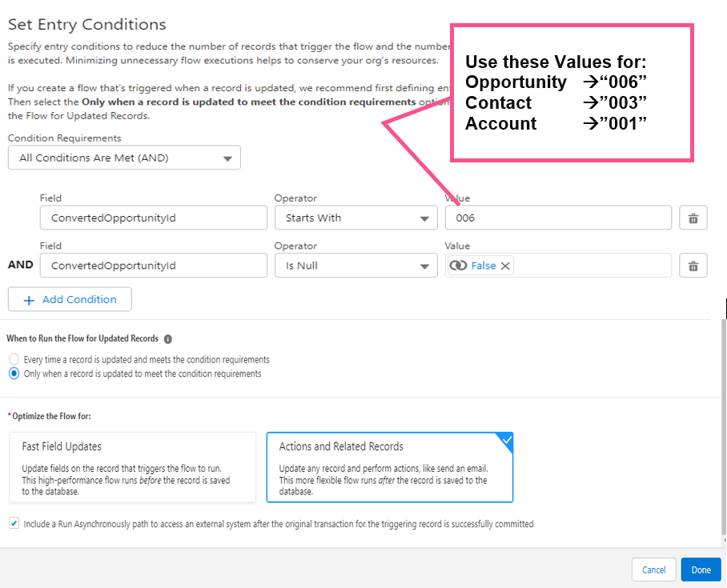Open the Is Null operator dropdown
The image size is (727, 588).
point(355,266)
